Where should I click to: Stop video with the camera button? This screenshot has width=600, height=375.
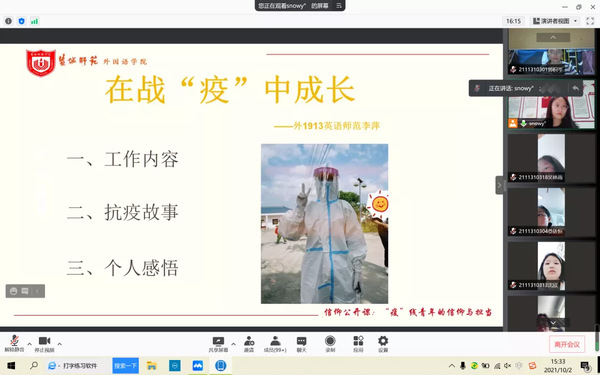(44, 343)
